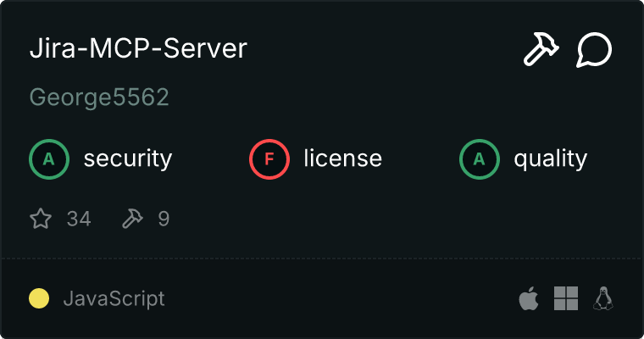Click the green A quality grade badge
Screen dimensions: 644x339
tap(480, 158)
